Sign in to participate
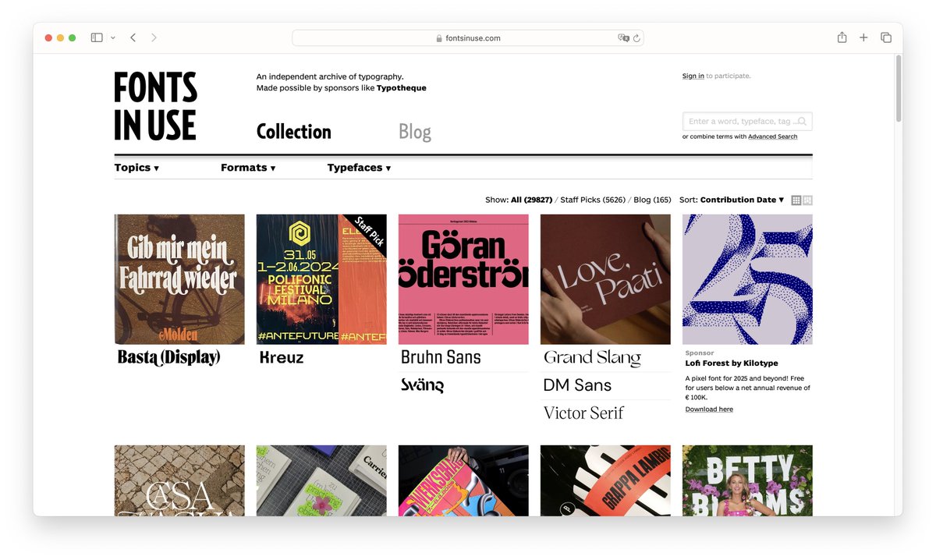 [692, 76]
